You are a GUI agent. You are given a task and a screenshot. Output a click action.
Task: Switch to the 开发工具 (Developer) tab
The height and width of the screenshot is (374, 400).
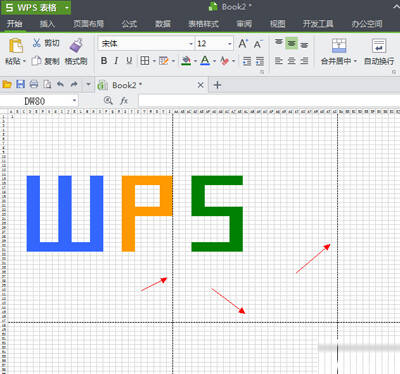tap(318, 24)
